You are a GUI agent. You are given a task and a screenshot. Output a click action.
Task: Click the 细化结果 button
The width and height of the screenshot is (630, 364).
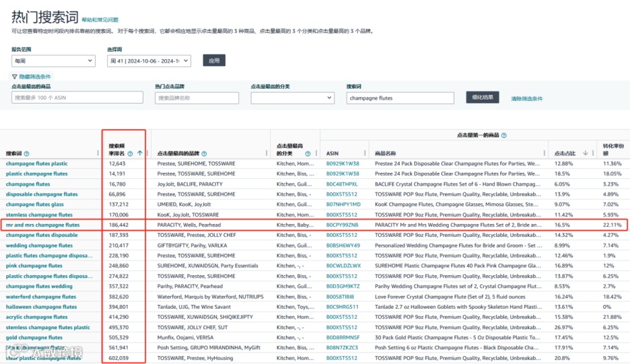pos(483,98)
